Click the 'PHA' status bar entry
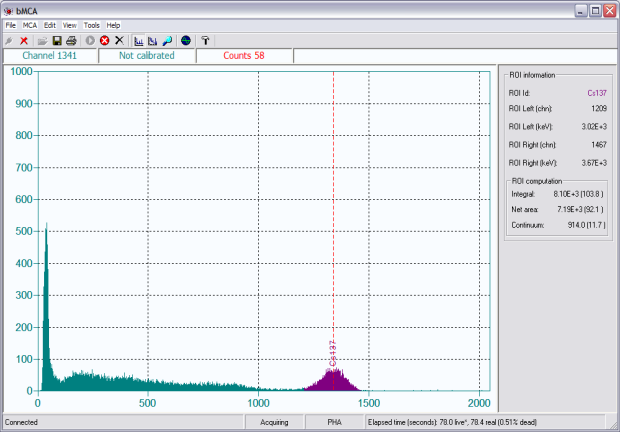Screen dimensions: 620x432 point(334,422)
